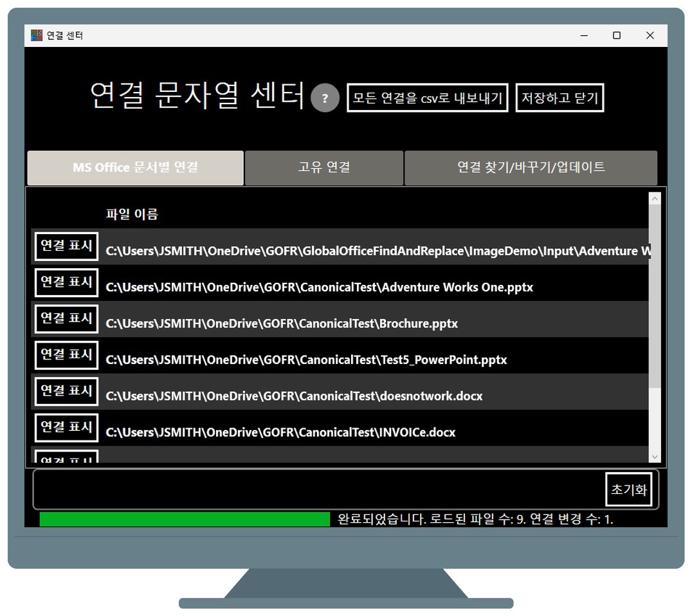Screen dimensions: 692x616
Task: Select the 연결 찾기/바꾸기/업데이트 tab
Action: coord(531,168)
